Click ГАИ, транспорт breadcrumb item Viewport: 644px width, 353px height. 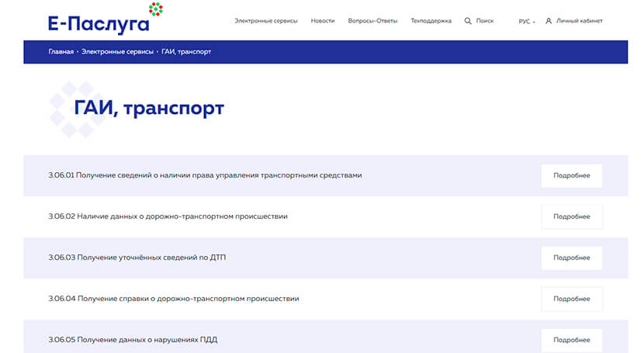click(186, 52)
